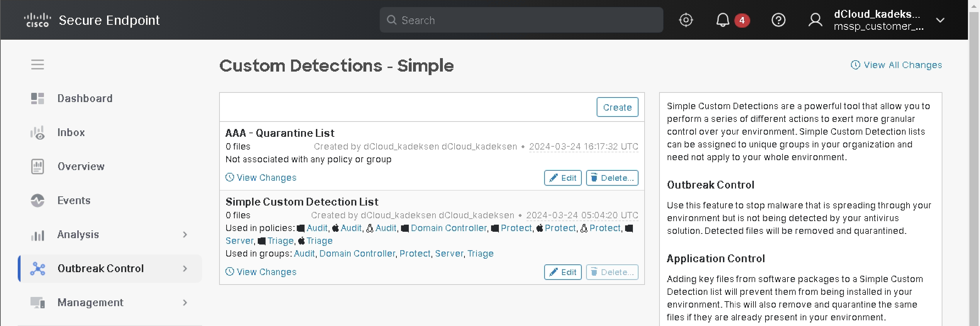Edit the AAA - Quarantine List
980x326 pixels.
coord(562,178)
